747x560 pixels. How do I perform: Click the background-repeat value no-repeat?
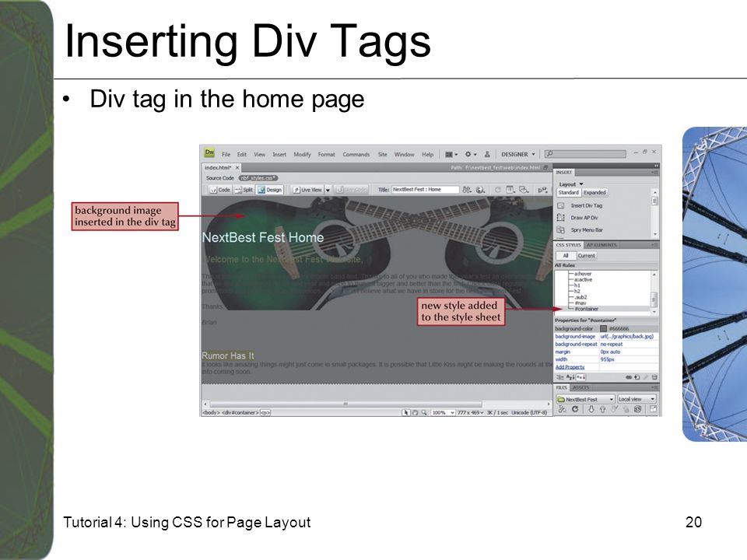click(612, 344)
